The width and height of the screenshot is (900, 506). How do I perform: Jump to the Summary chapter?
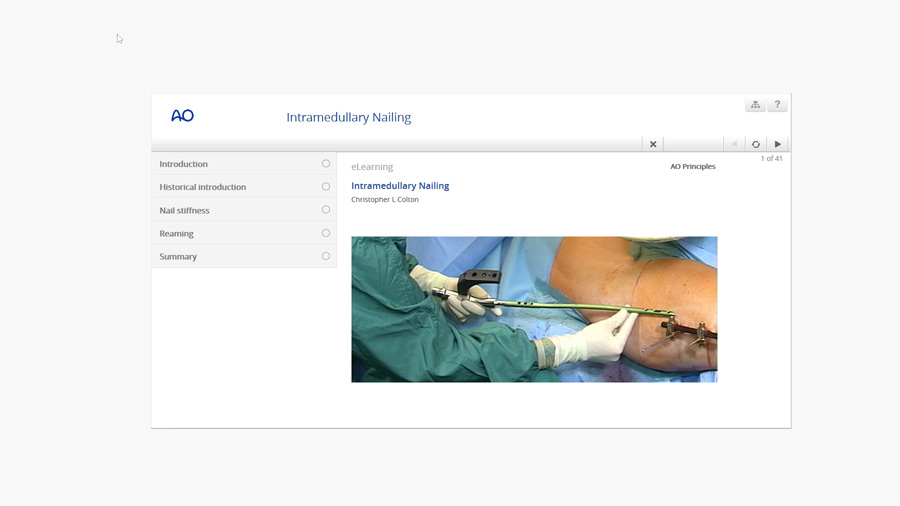click(178, 257)
